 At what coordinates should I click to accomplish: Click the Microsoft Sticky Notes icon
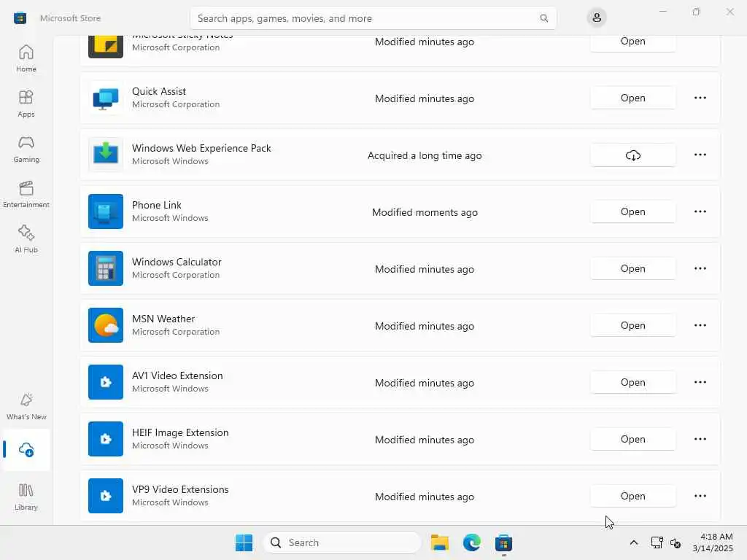click(106, 47)
